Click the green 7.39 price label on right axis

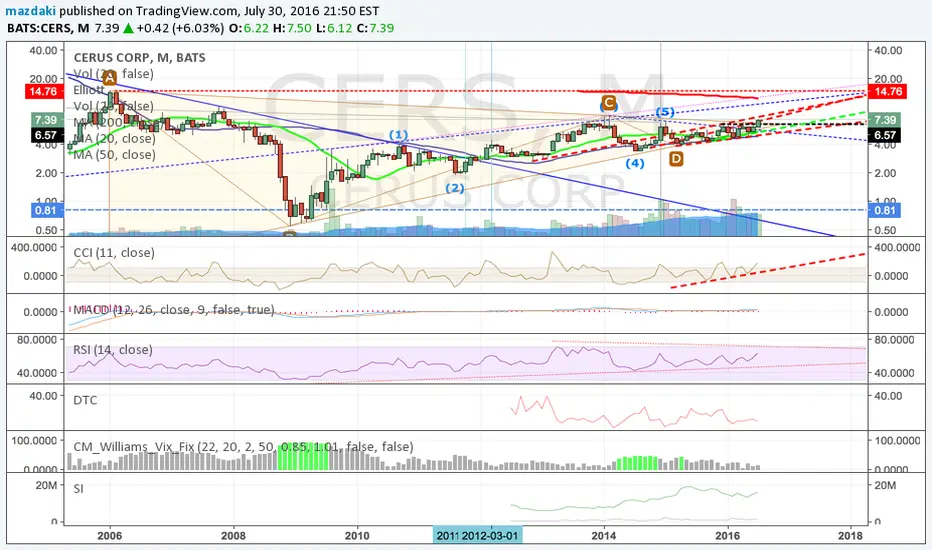[x=884, y=120]
